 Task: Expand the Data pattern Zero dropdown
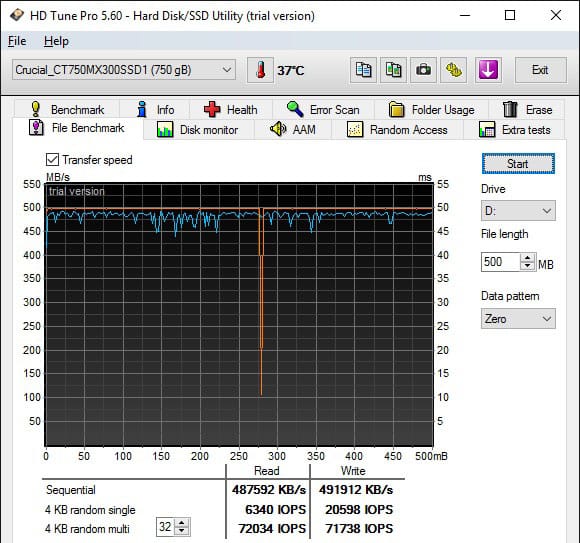point(518,319)
